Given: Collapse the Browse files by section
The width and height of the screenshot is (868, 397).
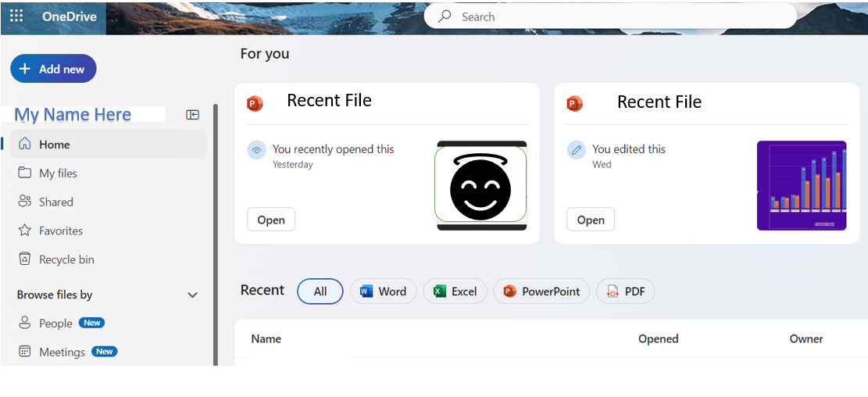Looking at the screenshot, I should click(193, 295).
